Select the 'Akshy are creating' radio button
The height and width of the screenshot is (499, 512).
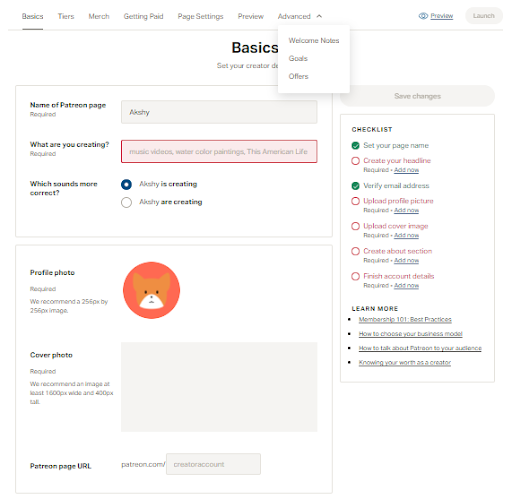(x=126, y=202)
